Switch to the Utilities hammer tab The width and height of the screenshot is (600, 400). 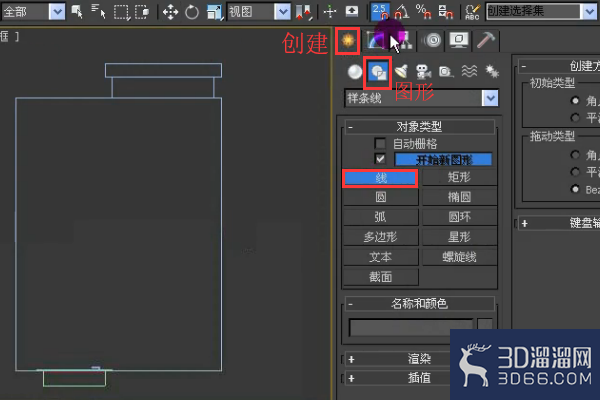click(486, 40)
